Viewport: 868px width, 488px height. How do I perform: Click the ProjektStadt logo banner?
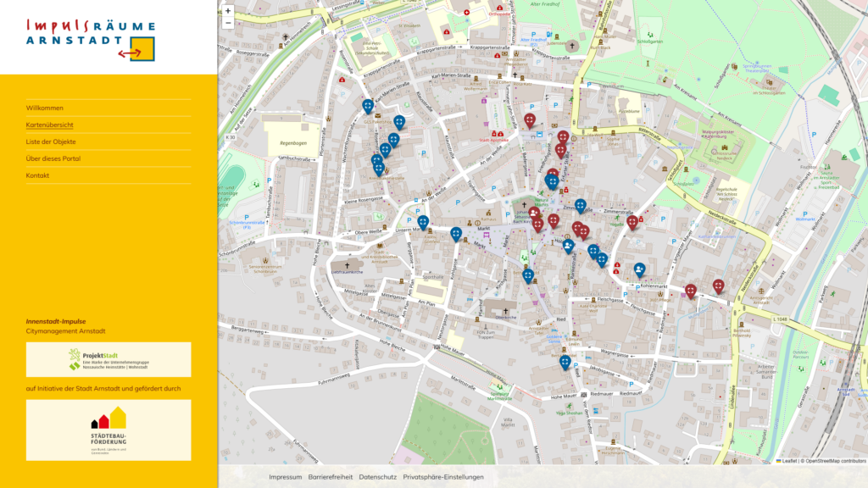pos(108,359)
